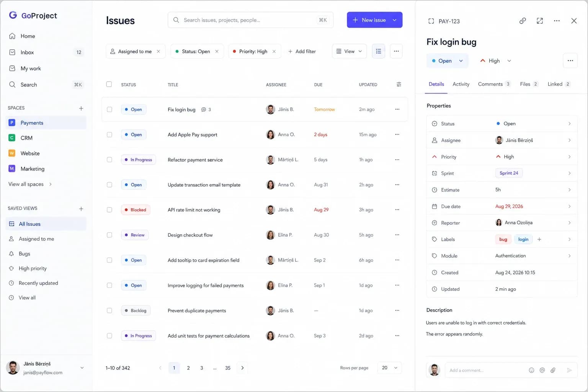The width and height of the screenshot is (588, 392).
Task: Select all issues with header checkbox
Action: pos(109,84)
